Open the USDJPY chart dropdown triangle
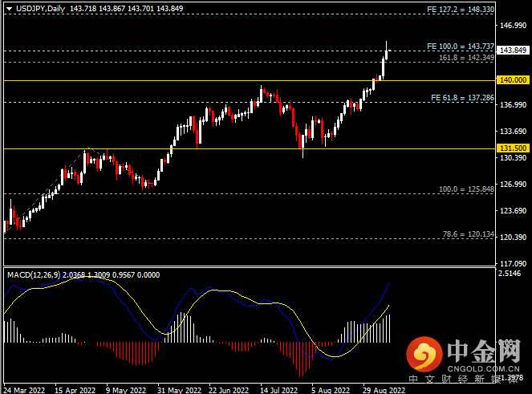Image resolution: width=532 pixels, height=394 pixels. (x=9, y=9)
